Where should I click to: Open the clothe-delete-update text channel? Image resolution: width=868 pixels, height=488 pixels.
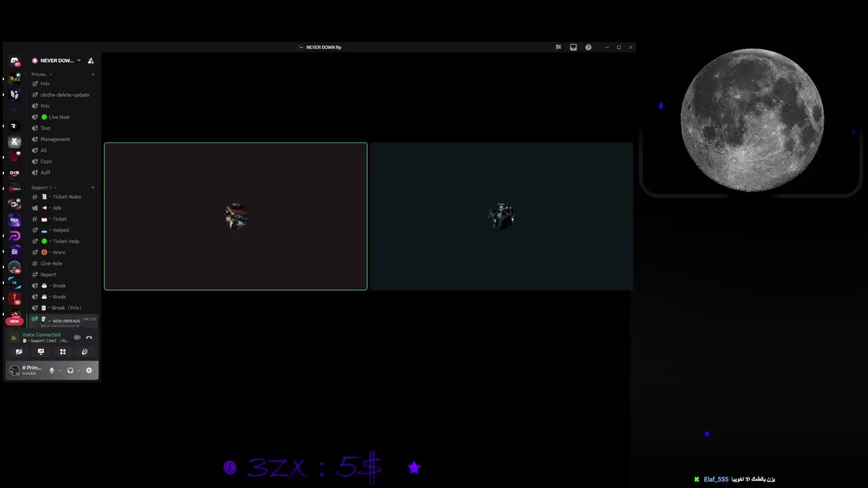coord(64,95)
